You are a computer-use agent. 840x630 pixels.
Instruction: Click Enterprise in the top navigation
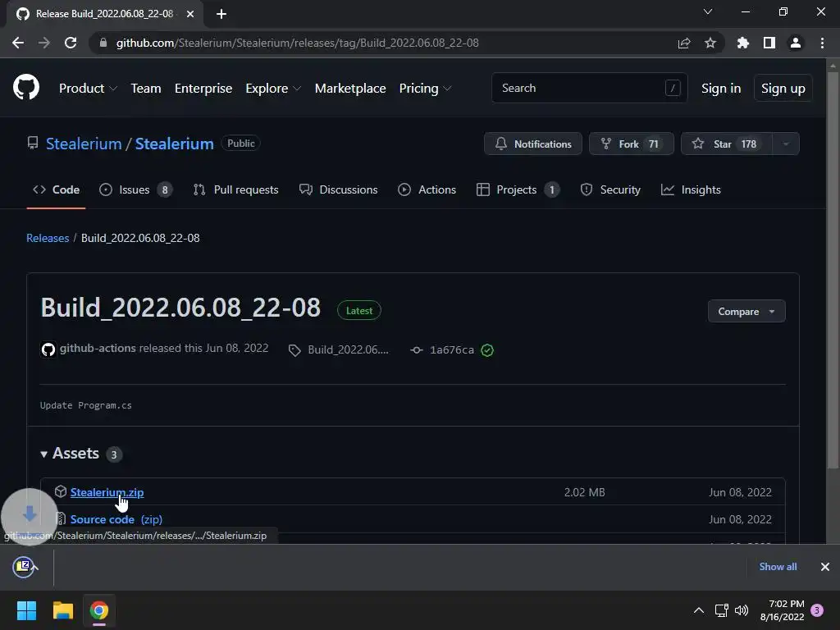[x=203, y=89]
